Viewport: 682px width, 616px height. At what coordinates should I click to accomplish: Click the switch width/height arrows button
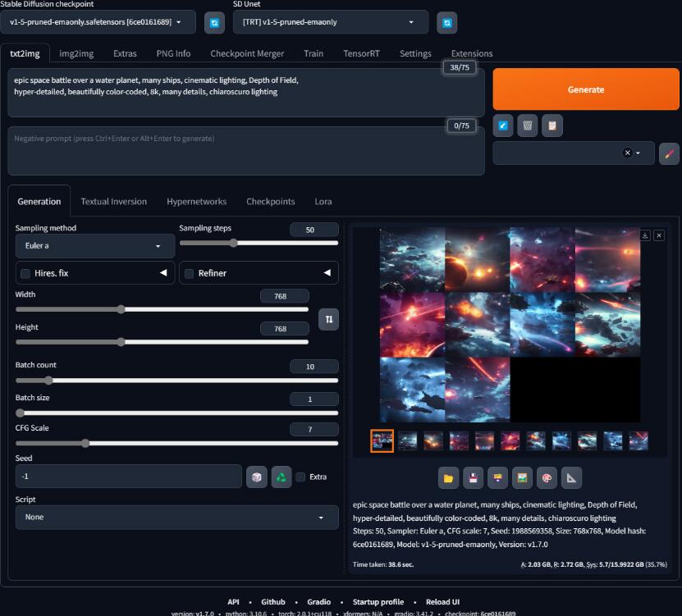tap(328, 319)
